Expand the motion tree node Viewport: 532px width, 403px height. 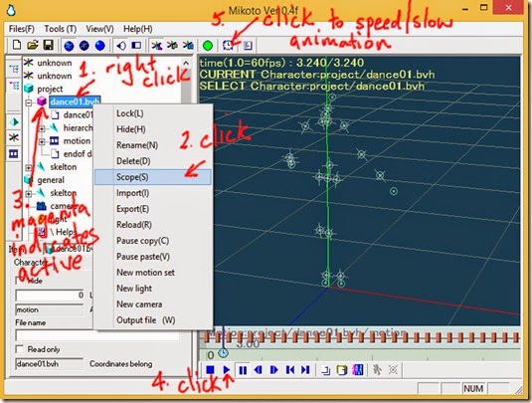(x=42, y=141)
